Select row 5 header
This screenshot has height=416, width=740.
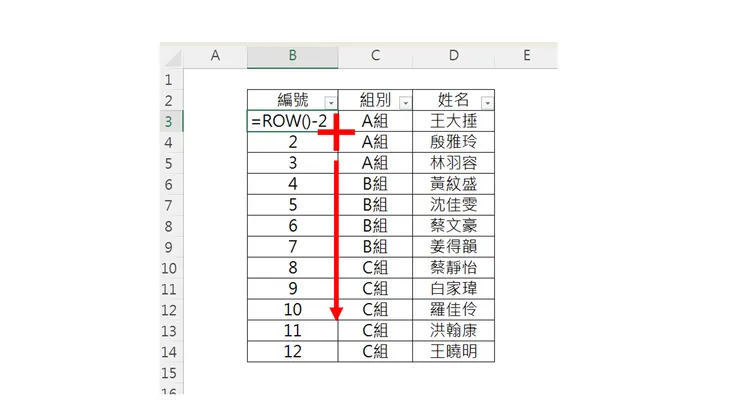coord(171,163)
